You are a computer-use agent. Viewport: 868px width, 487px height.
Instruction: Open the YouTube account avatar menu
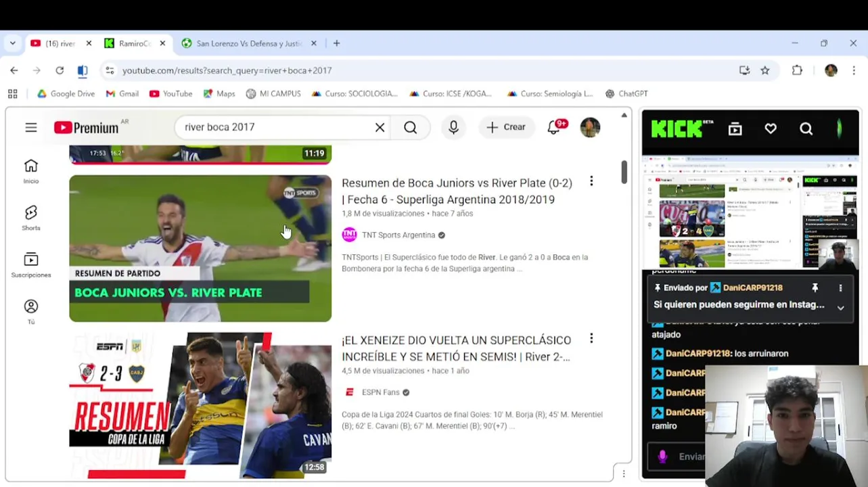(x=590, y=127)
